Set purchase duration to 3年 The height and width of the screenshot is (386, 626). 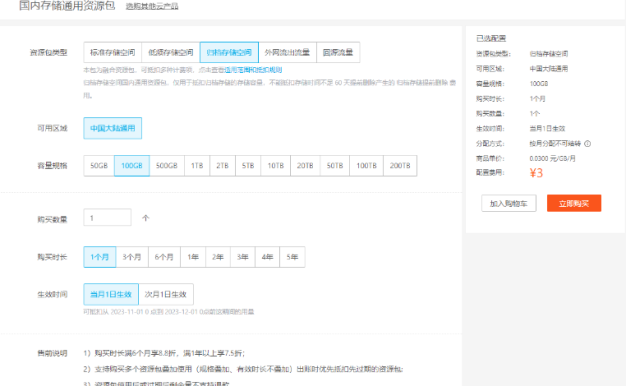click(x=242, y=257)
